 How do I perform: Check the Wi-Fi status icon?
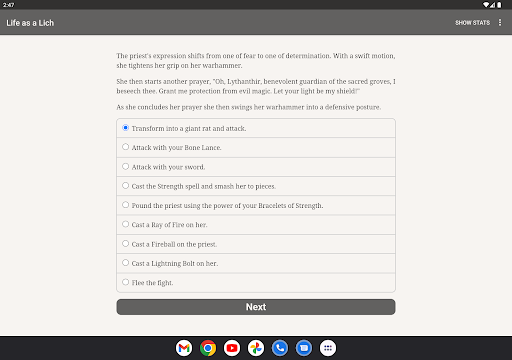click(x=486, y=5)
